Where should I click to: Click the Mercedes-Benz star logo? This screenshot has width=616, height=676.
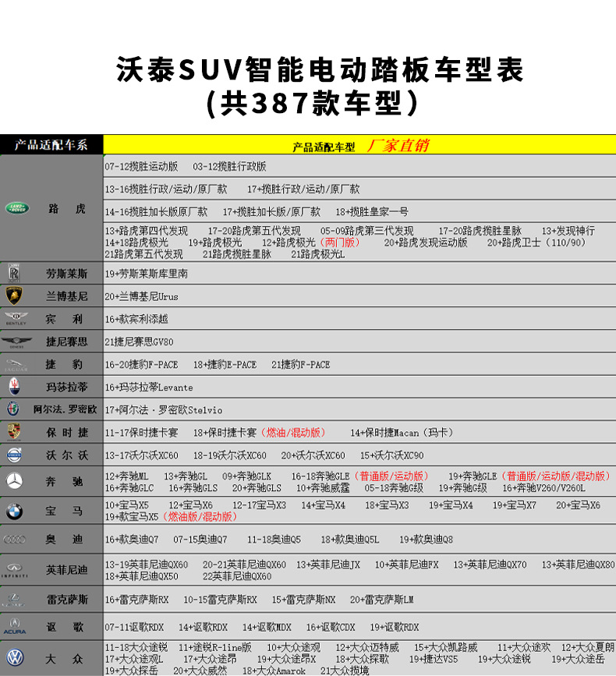(14, 481)
